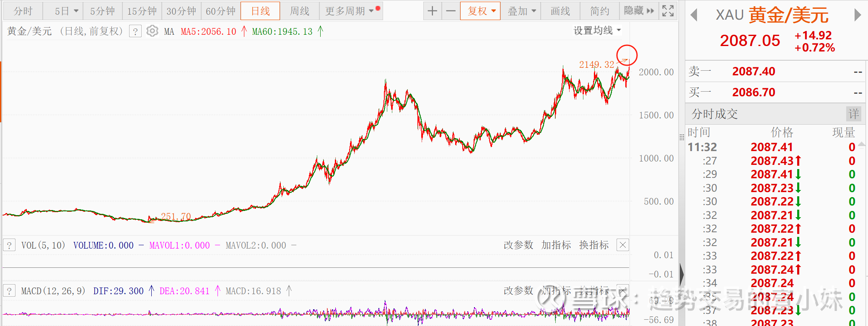Zoom out chart with minus icon
This screenshot has height=326, width=868.
[x=451, y=11]
